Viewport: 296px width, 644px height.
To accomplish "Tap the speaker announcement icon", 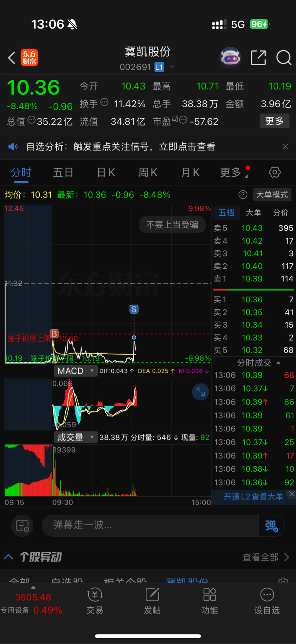I will point(13,147).
